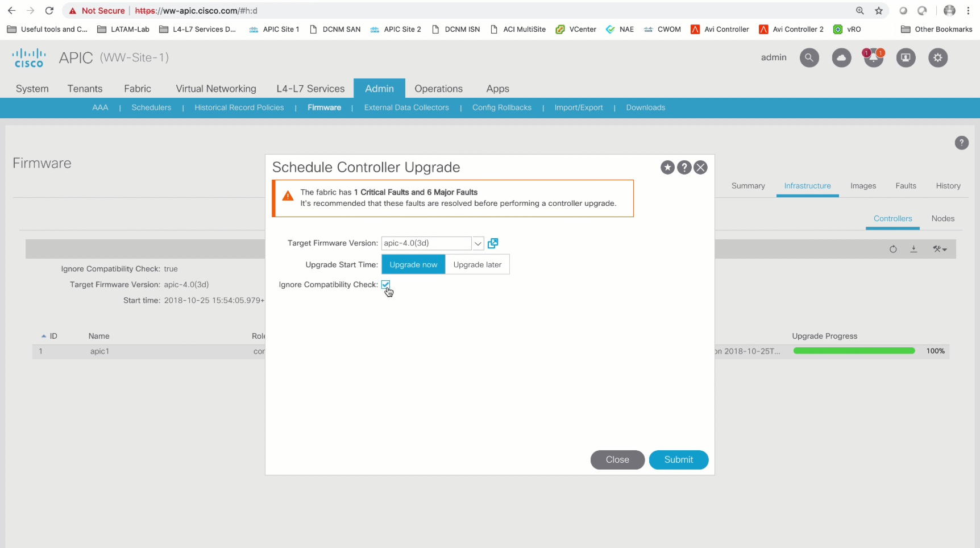Switch to the Nodes tab
Viewport: 980px width, 548px height.
coord(942,218)
